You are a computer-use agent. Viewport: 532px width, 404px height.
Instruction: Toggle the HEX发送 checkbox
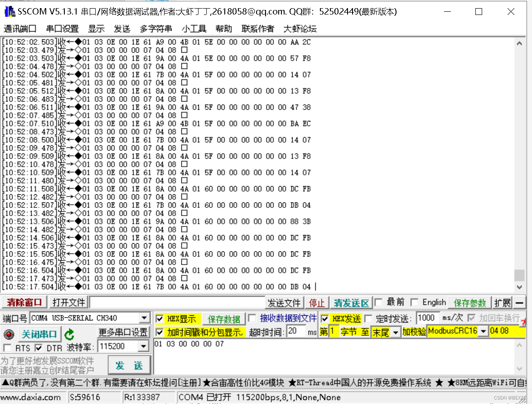pyautogui.click(x=325, y=318)
